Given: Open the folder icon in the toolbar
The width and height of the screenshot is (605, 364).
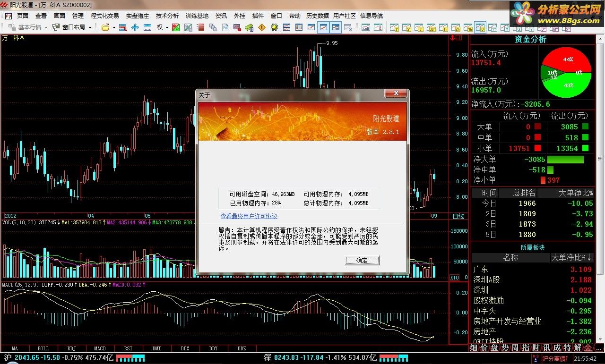Looking at the screenshot, I should coord(105,27).
